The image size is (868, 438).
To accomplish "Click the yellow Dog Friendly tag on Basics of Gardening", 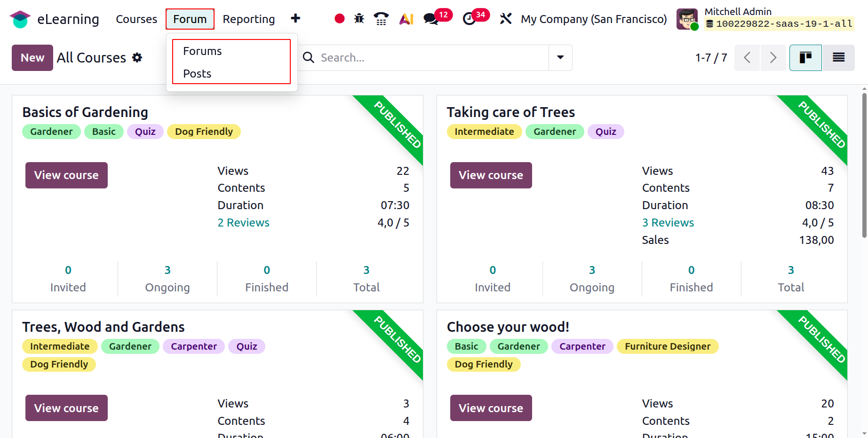I will 204,132.
